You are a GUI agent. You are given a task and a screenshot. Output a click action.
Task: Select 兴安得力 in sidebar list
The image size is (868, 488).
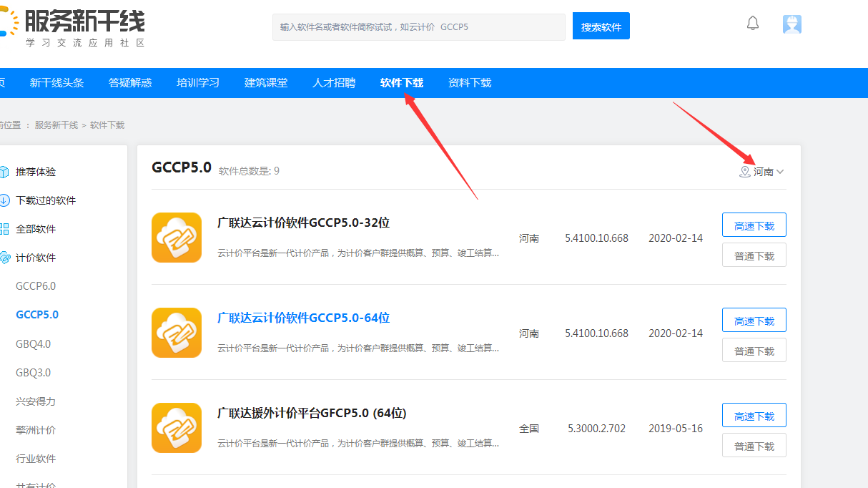[x=36, y=401]
